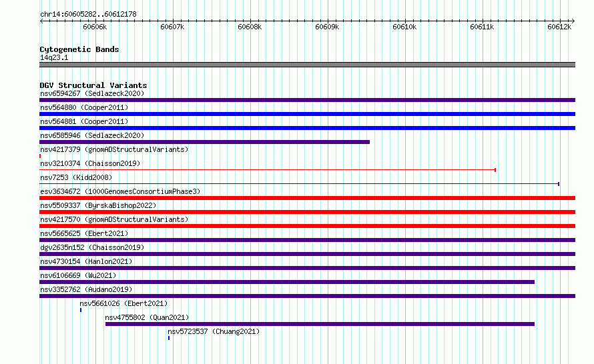Click the 14q23.1 band label
Image resolution: width=594 pixels, height=364 pixels.
pos(54,57)
